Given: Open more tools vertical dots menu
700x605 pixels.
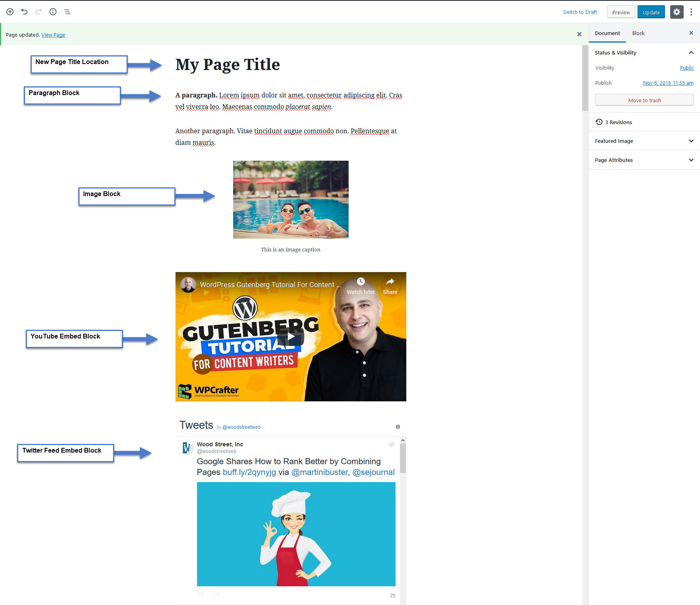Looking at the screenshot, I should coord(691,12).
